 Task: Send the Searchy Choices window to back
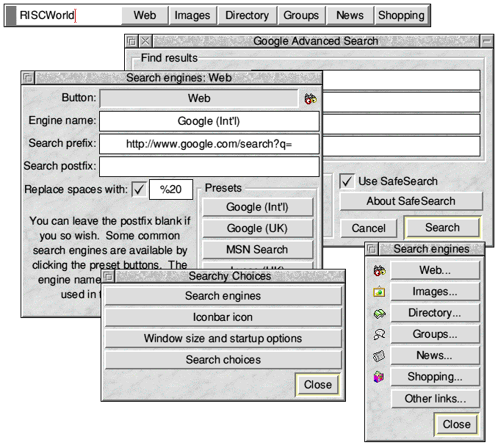(108, 276)
